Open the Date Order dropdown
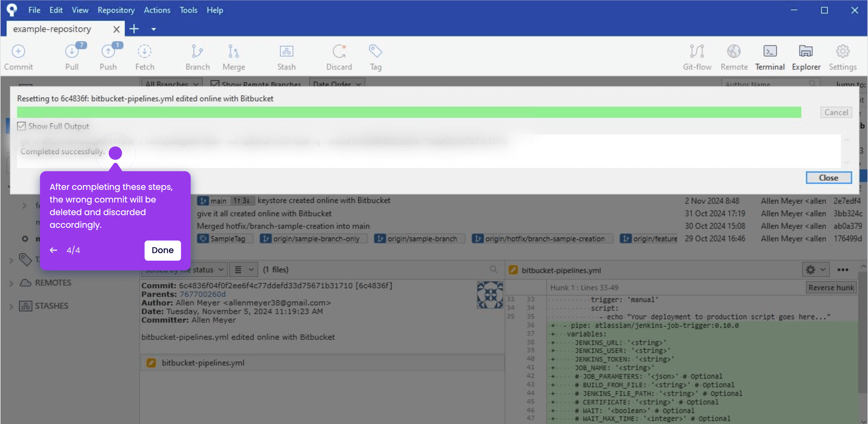 337,83
